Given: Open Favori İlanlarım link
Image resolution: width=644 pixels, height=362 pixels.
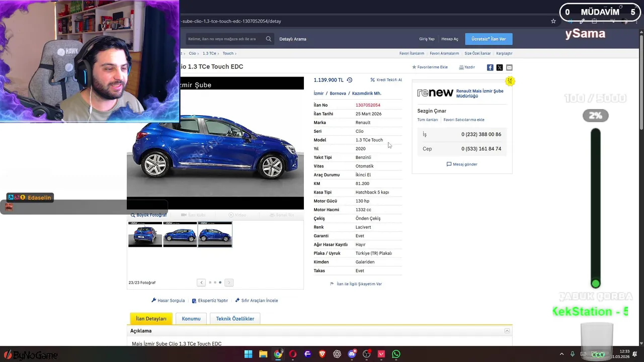Looking at the screenshot, I should pos(412,53).
